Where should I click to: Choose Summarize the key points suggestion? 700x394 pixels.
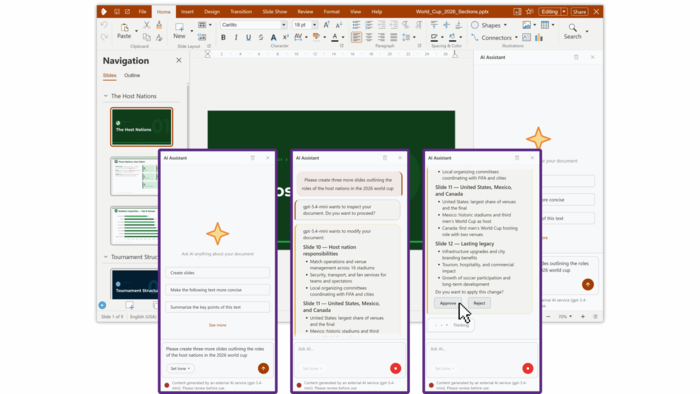(217, 307)
